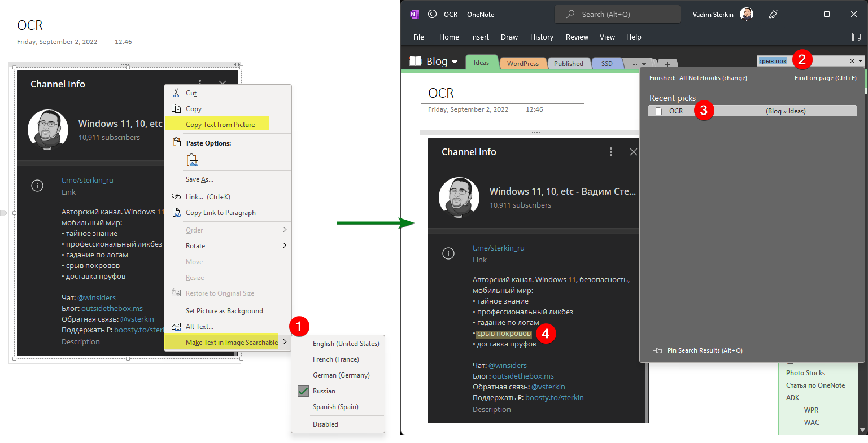868x443 pixels.
Task: Click the info circle icon in the left page picture
Action: tap(37, 186)
